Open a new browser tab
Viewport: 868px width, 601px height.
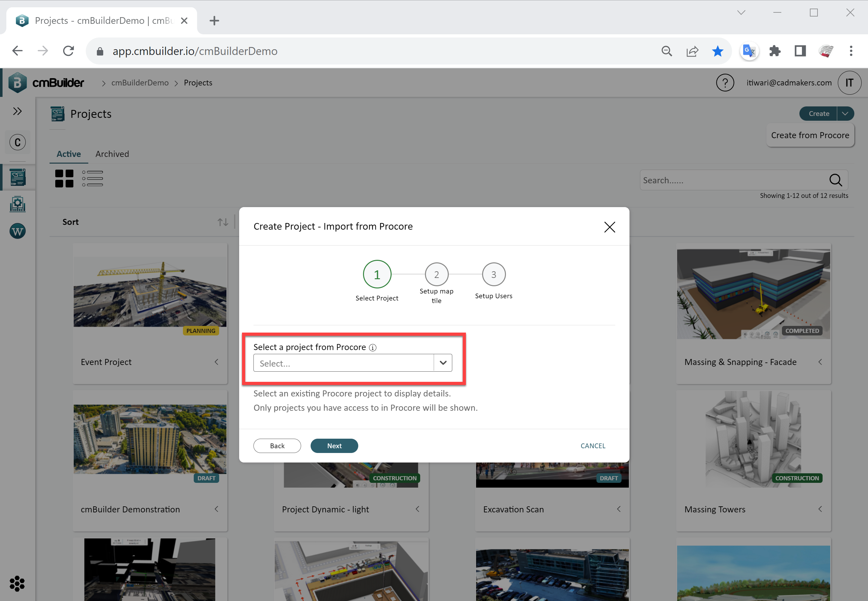214,21
